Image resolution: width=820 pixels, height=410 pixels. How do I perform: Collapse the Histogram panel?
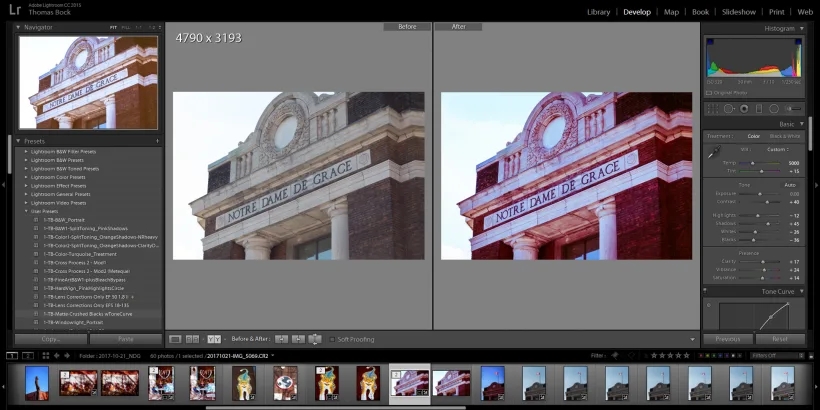click(x=801, y=28)
